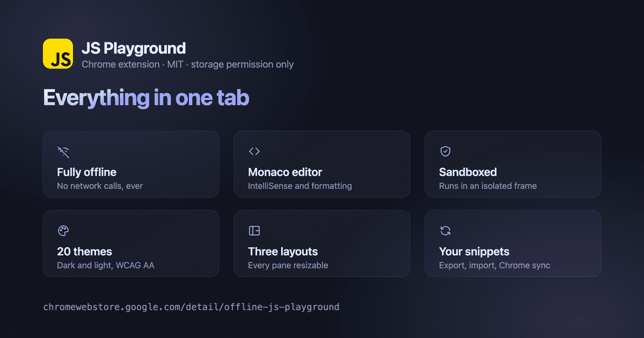The width and height of the screenshot is (644, 338).
Task: Click the wifi-off icon above Fully offline
Action: coord(63,151)
